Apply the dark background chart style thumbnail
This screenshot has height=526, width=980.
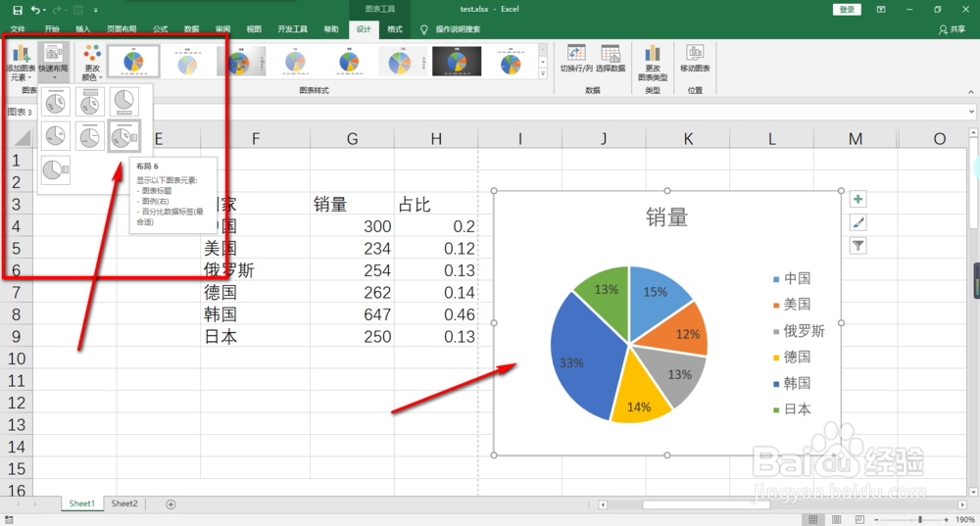[x=457, y=62]
